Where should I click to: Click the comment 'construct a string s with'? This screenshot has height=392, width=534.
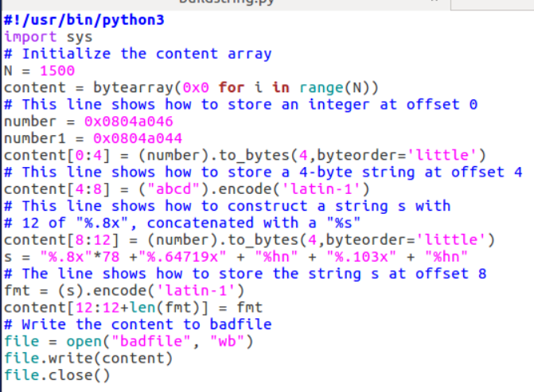click(339, 206)
